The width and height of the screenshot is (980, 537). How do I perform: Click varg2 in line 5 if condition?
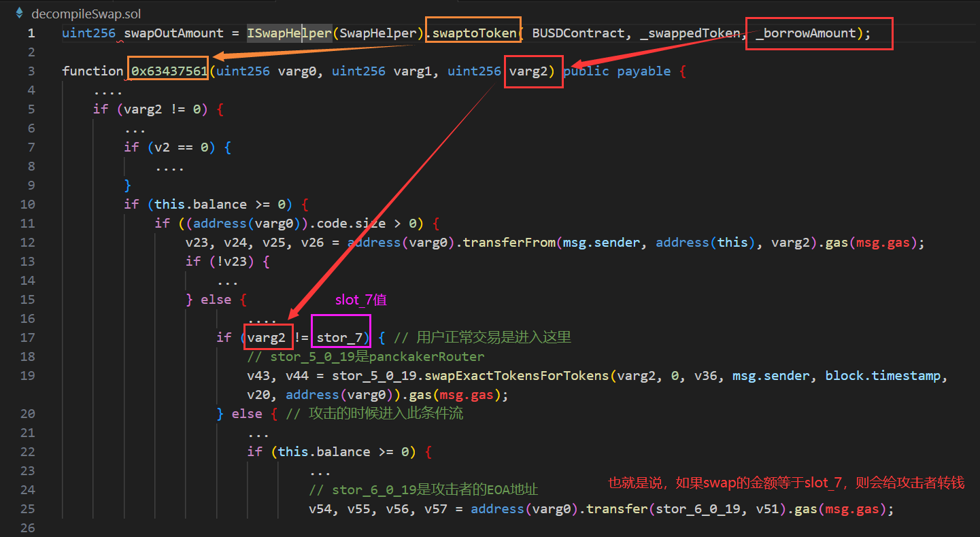143,109
